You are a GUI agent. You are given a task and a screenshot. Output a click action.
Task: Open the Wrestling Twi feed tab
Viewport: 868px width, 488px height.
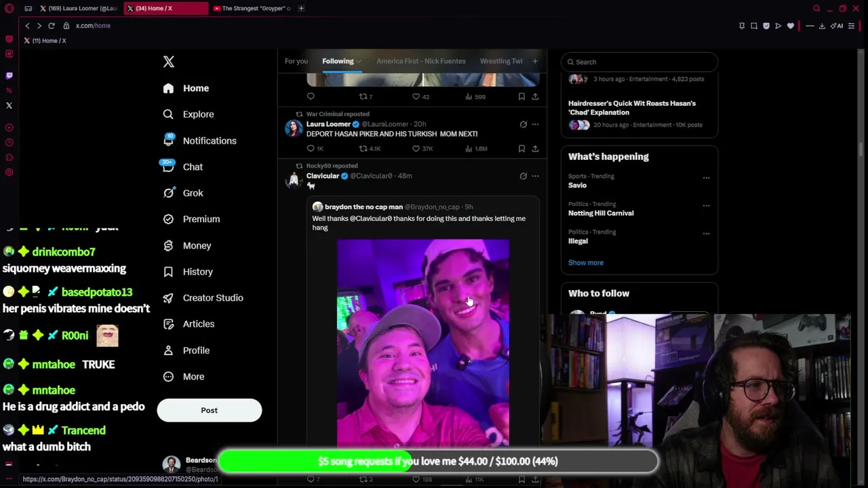pyautogui.click(x=501, y=61)
